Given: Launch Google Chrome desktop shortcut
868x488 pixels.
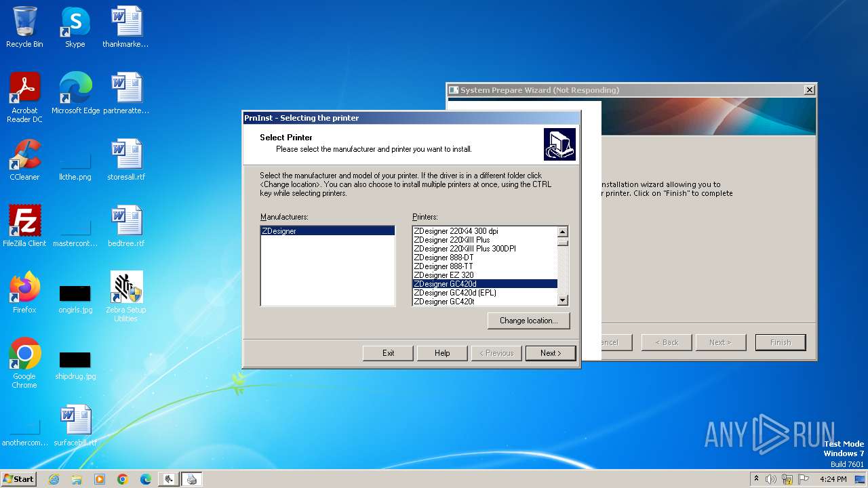Looking at the screenshot, I should click(x=24, y=363).
